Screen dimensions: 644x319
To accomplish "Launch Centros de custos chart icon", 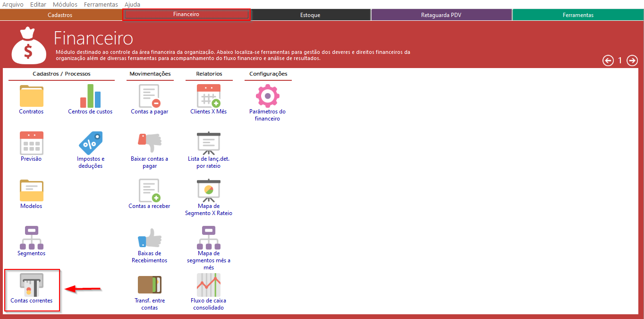I will (90, 96).
